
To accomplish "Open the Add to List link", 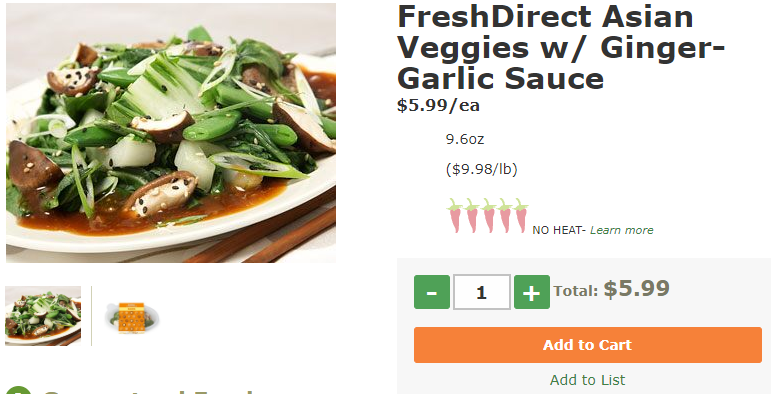I will 588,380.
